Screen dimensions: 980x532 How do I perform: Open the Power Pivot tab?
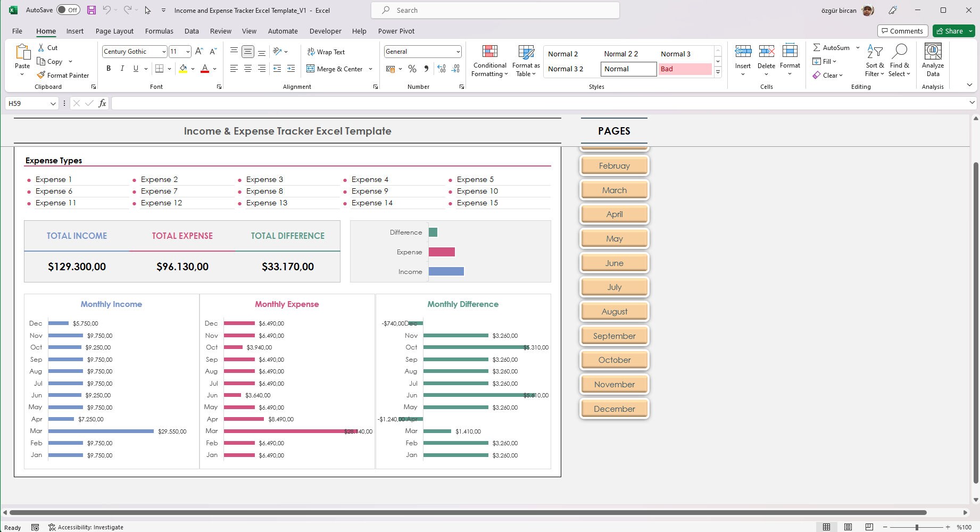click(x=396, y=31)
